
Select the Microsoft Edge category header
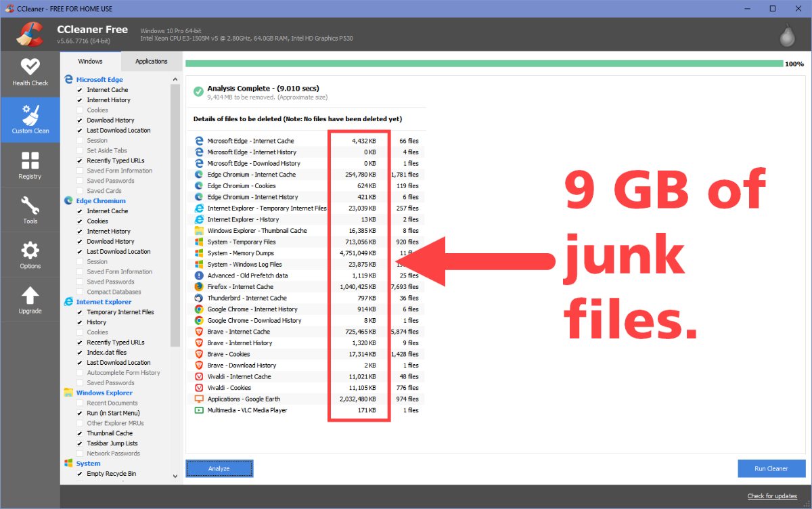point(99,79)
